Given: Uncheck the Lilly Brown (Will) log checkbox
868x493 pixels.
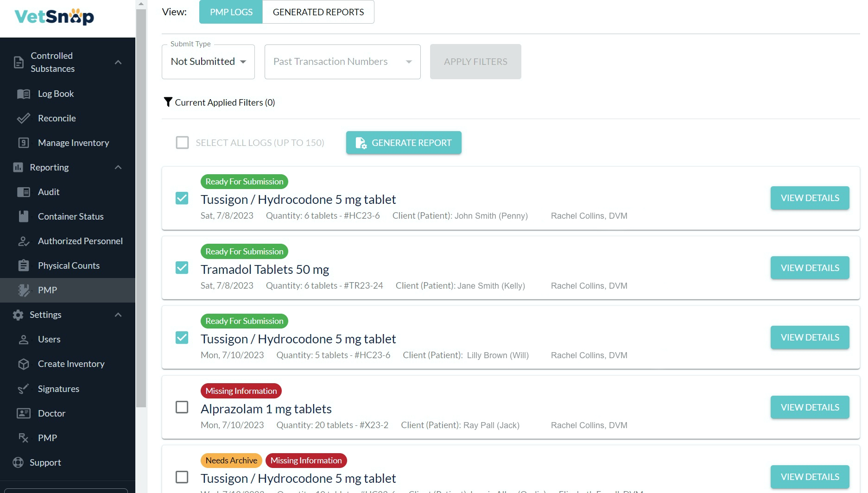Looking at the screenshot, I should [x=182, y=338].
